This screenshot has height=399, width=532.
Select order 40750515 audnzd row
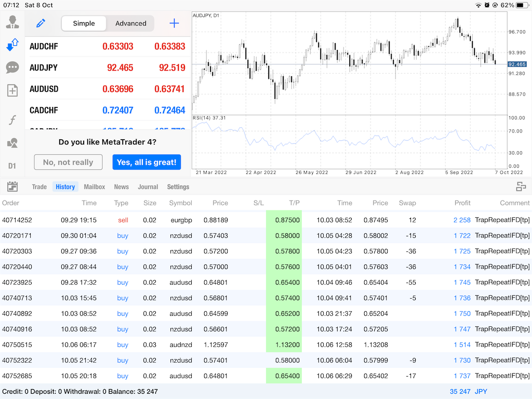pos(266,345)
